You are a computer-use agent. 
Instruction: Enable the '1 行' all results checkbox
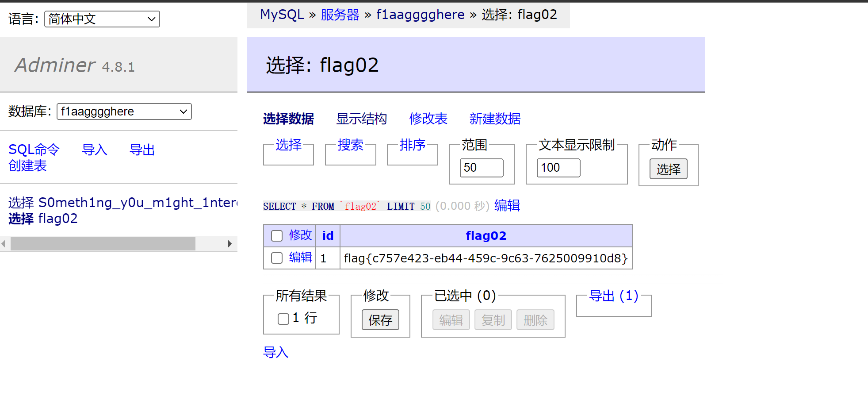283,319
